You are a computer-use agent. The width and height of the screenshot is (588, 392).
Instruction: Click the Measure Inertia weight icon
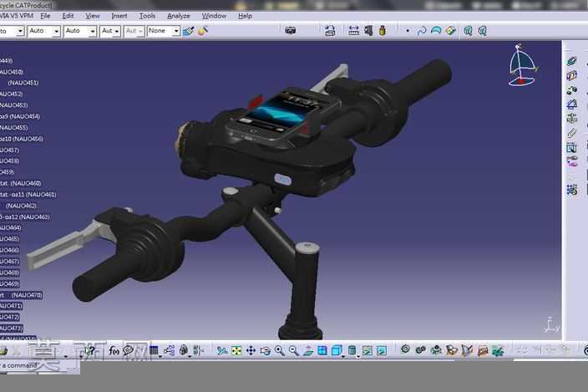tap(383, 31)
